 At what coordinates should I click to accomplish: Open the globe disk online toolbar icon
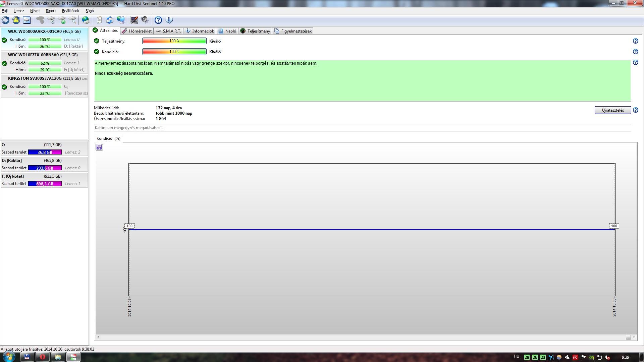click(x=86, y=20)
